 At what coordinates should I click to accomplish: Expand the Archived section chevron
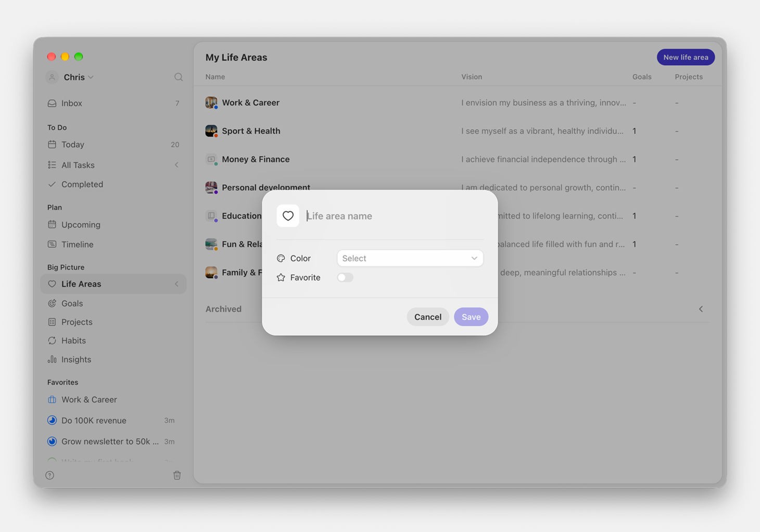pos(701,309)
